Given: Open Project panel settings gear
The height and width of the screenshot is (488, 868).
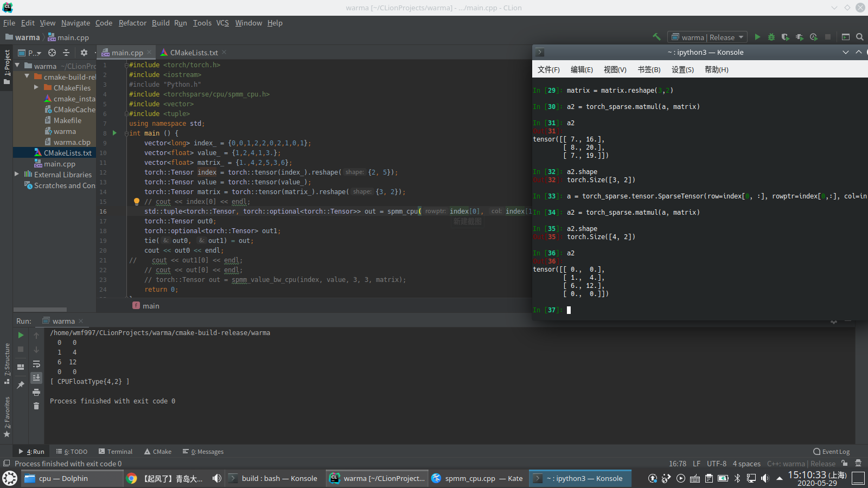Looking at the screenshot, I should [84, 53].
